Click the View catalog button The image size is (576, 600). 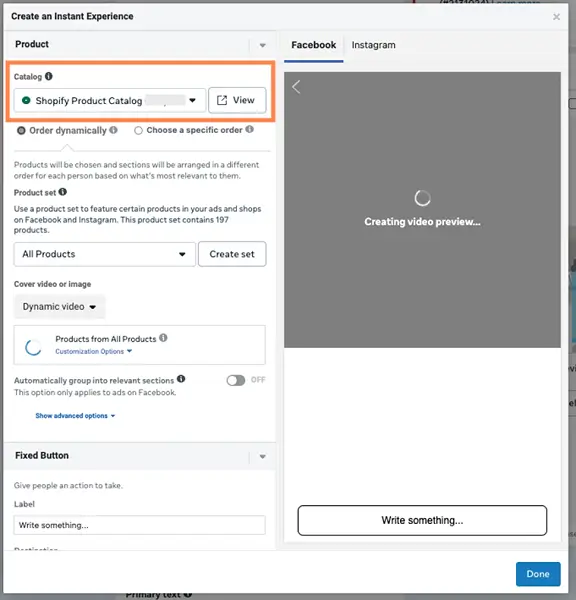point(237,100)
